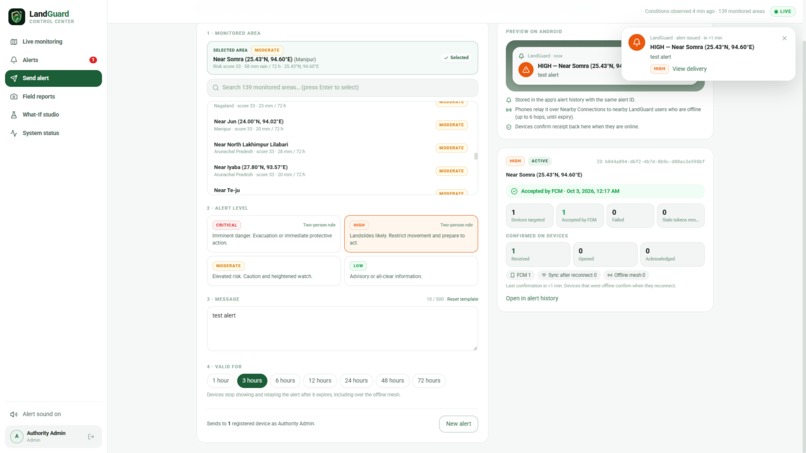Viewport: 806px width, 453px height.
Task: Open Field reports in sidebar
Action: pos(53,96)
